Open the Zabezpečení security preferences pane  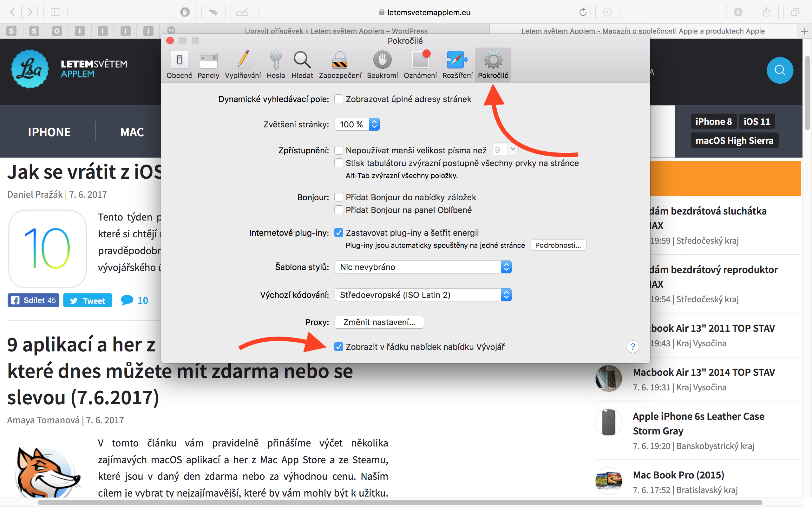[340, 64]
